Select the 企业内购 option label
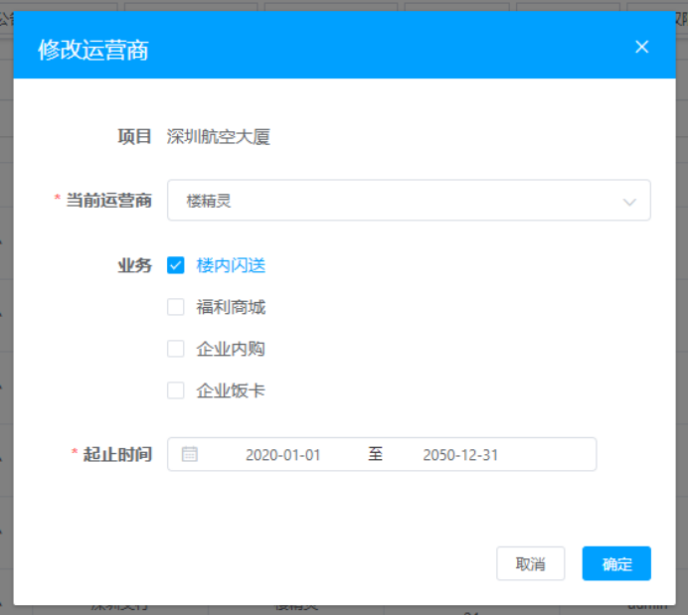689x616 pixels. click(231, 349)
